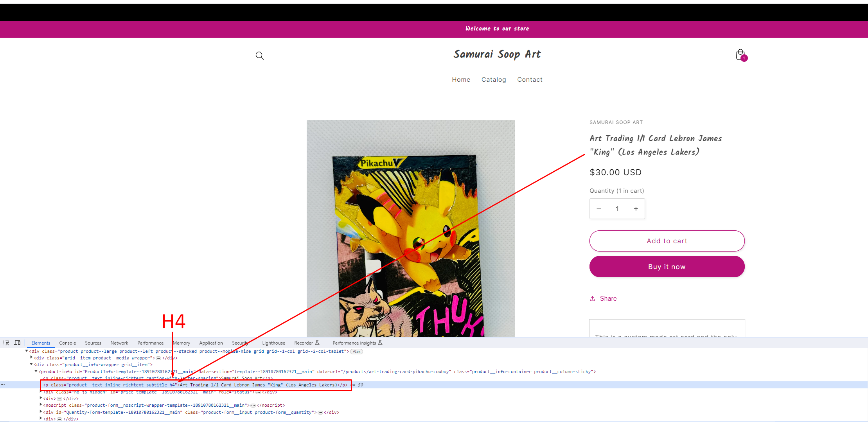Click the share upload icon
The height and width of the screenshot is (422, 868).
point(592,298)
